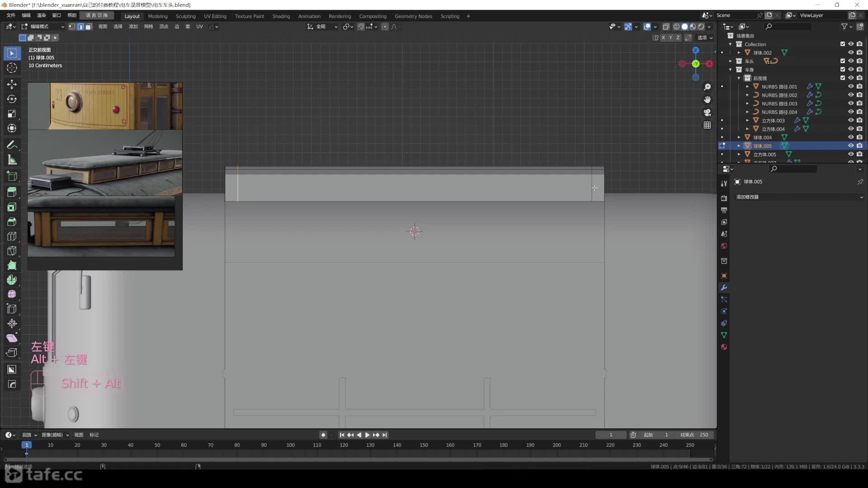The height and width of the screenshot is (488, 868).
Task: Open the viewport shading options dropdown arrow
Action: (x=709, y=27)
